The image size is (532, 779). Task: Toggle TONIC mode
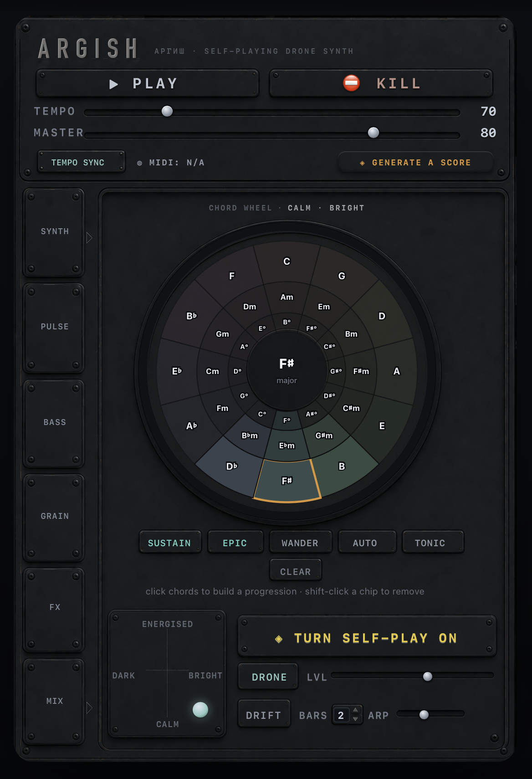coord(432,543)
